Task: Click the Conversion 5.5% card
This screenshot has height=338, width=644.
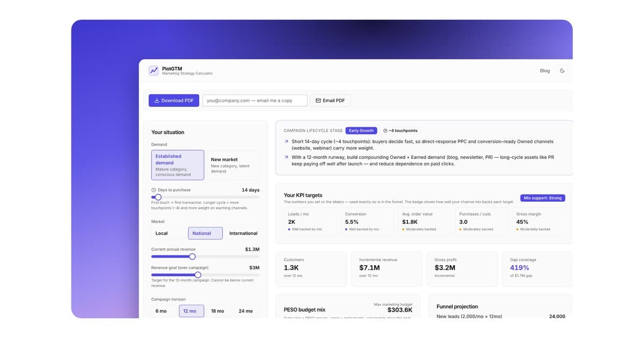Action: click(x=368, y=221)
